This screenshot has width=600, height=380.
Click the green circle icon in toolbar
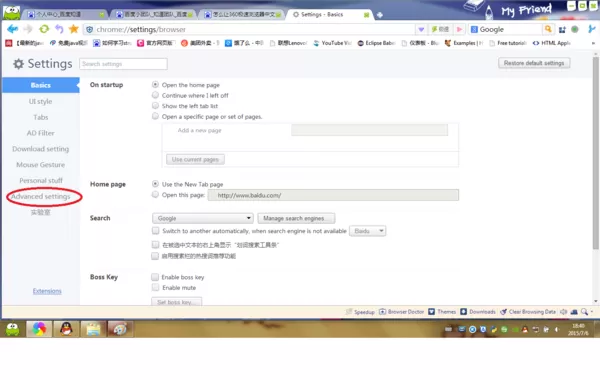pos(575,29)
